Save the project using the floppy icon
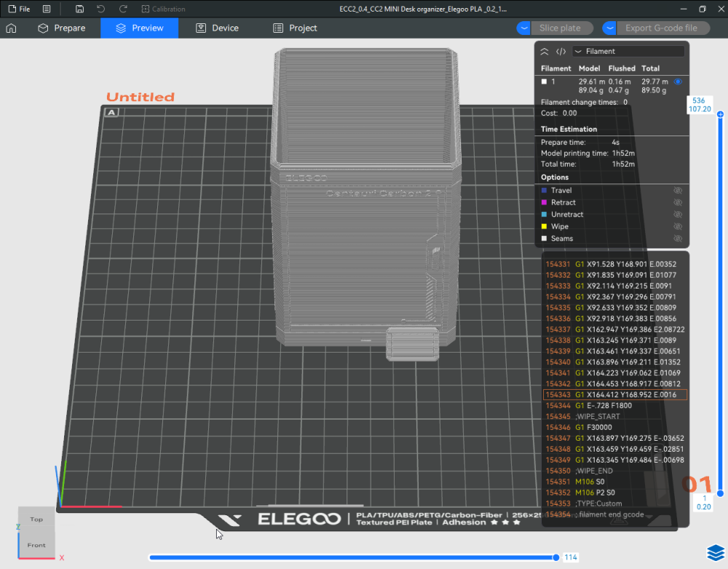 coord(79,9)
